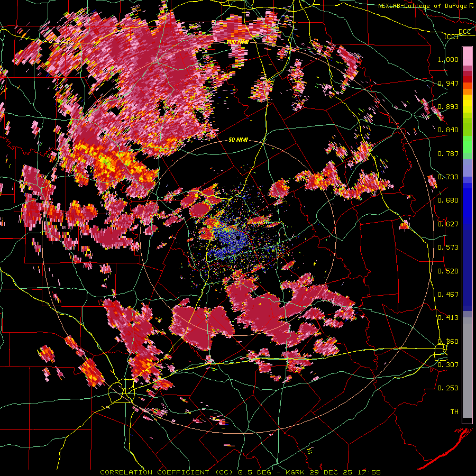
Task: Click the 100 NMI range ring label
Action: (238, 42)
